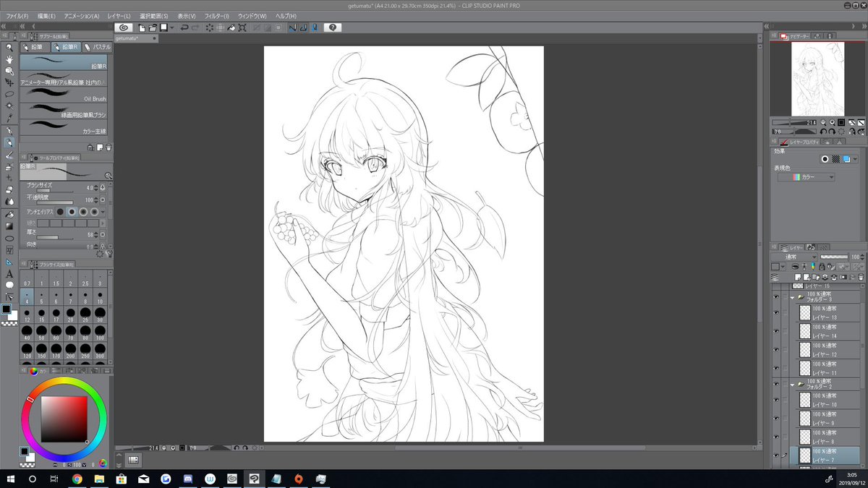Toggle visibility of レイヤー 14
The height and width of the screenshot is (488, 868).
pyautogui.click(x=776, y=331)
